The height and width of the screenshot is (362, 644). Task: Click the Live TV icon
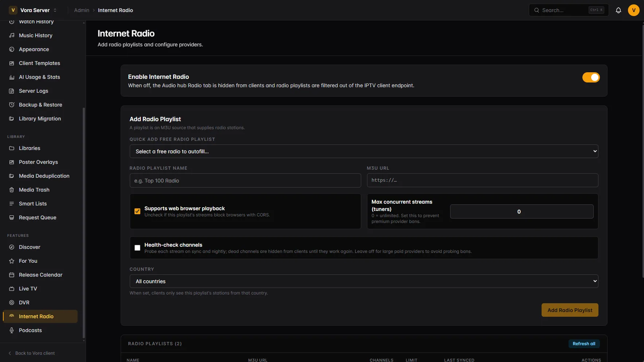point(12,289)
